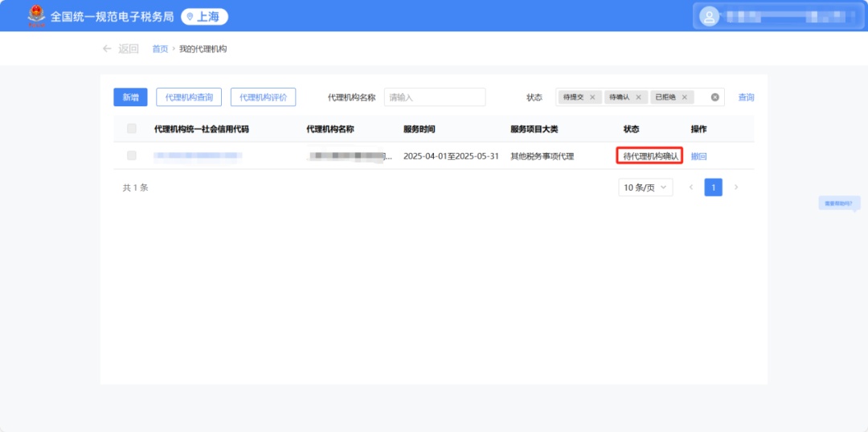Screen dimensions: 868x432
Task: Click the back arrow next to 返回
Action: pyautogui.click(x=107, y=48)
